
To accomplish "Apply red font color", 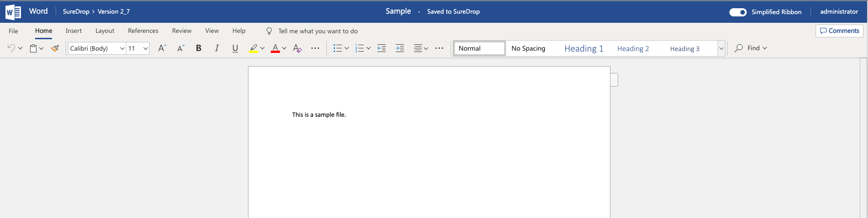I will (275, 48).
